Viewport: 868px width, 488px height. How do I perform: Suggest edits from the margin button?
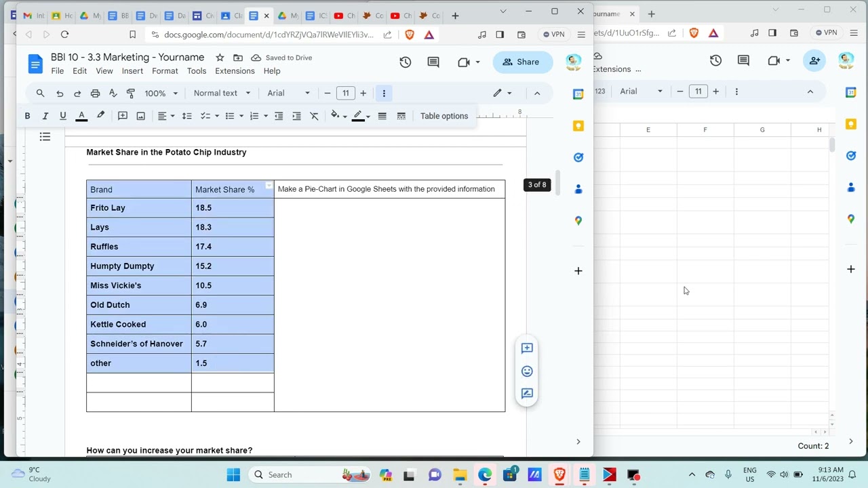(527, 393)
